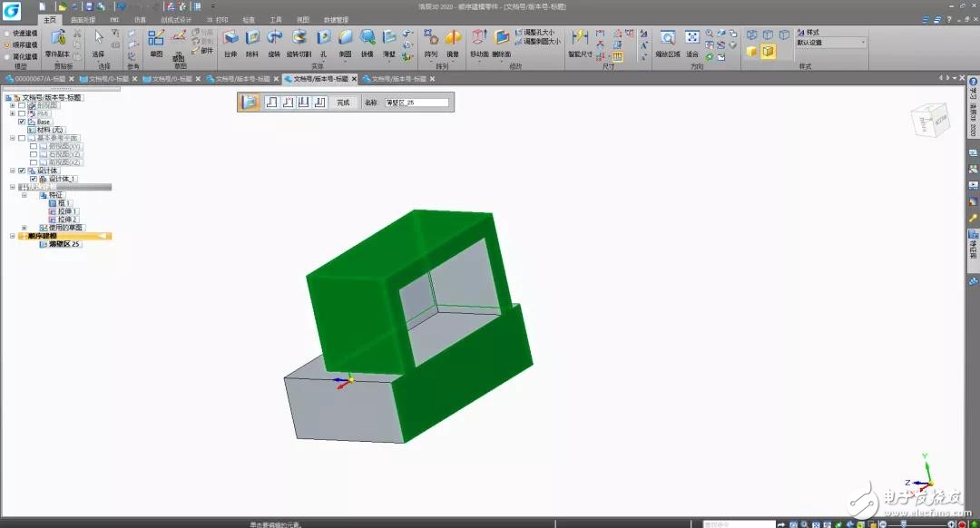Open the 默认设置 style dropdown

[863, 43]
